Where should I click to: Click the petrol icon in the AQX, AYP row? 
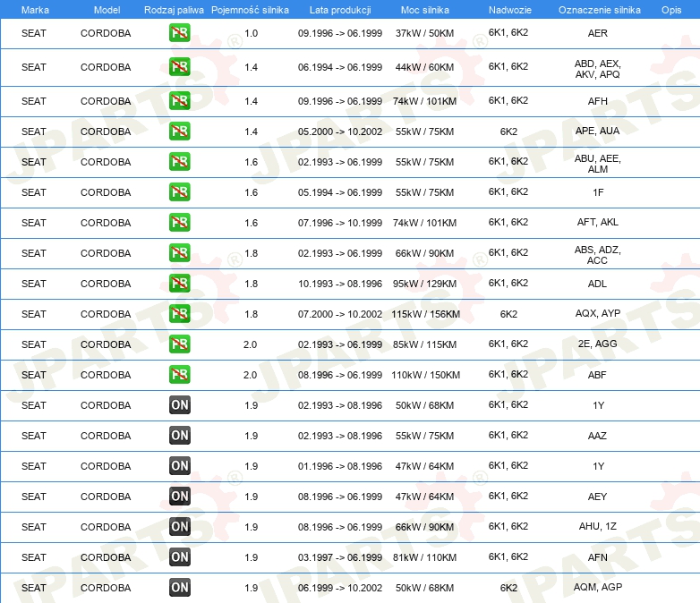(179, 313)
